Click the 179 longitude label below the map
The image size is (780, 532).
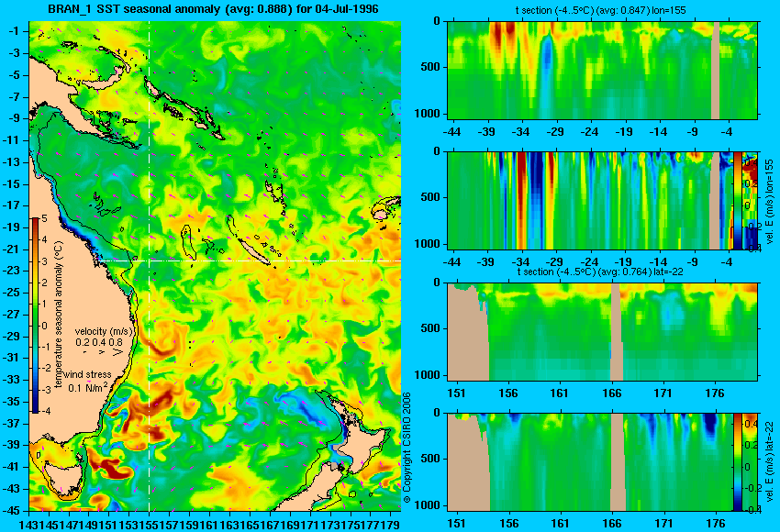(x=392, y=524)
